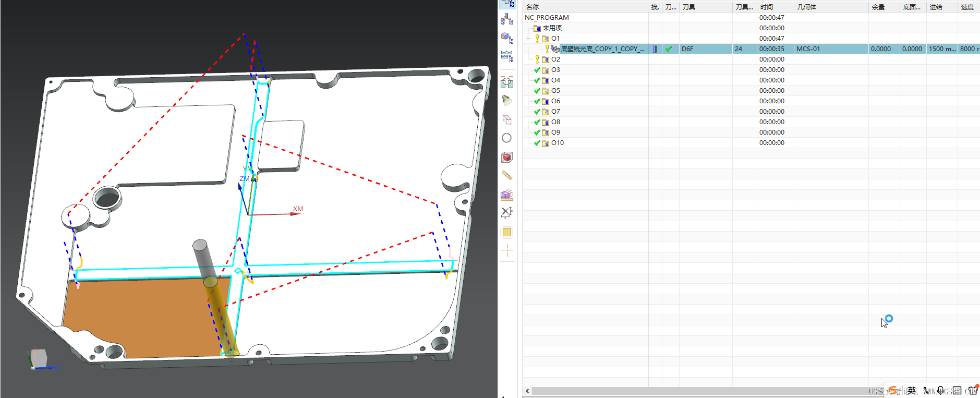Open the Geometry View navigator icon
Viewport: 980px width, 398px height.
click(x=507, y=38)
